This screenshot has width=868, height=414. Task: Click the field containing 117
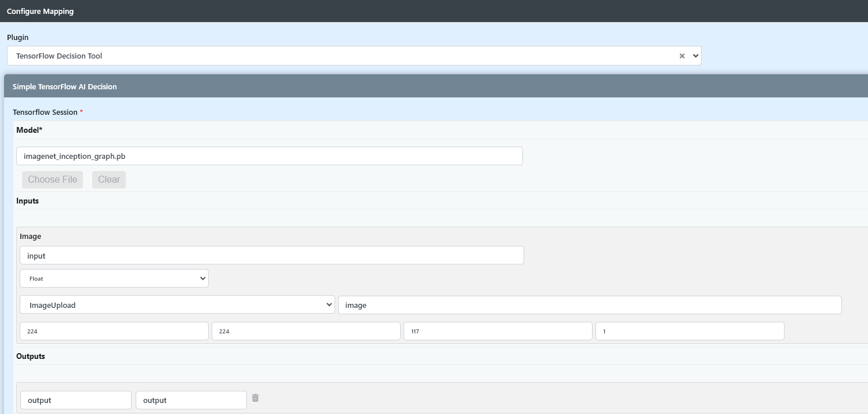click(497, 331)
